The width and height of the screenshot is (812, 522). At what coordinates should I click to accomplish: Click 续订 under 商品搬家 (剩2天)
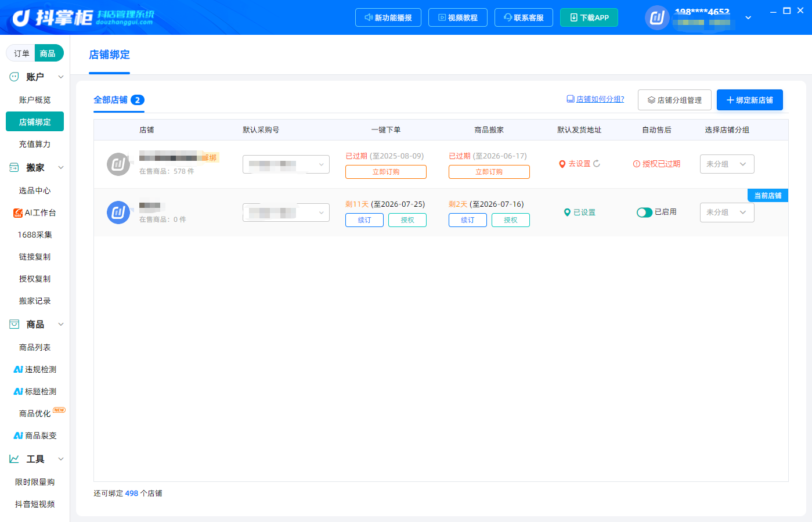[x=468, y=220]
